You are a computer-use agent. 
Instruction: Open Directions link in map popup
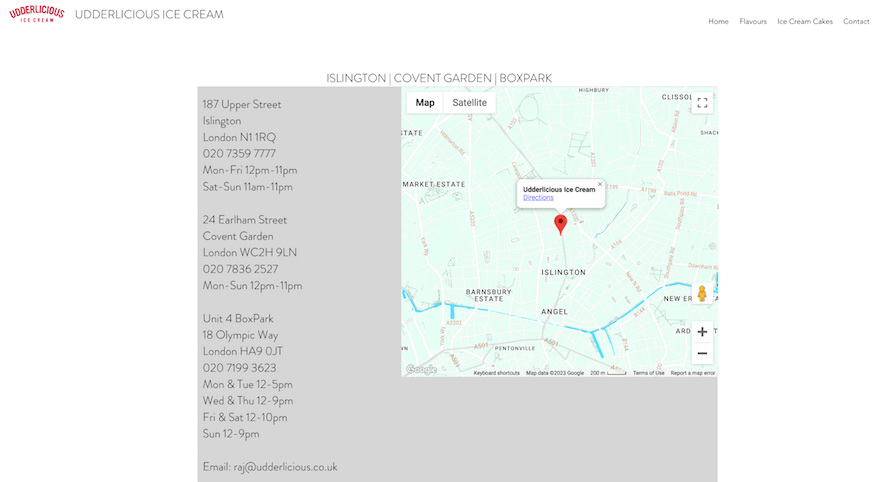[538, 198]
